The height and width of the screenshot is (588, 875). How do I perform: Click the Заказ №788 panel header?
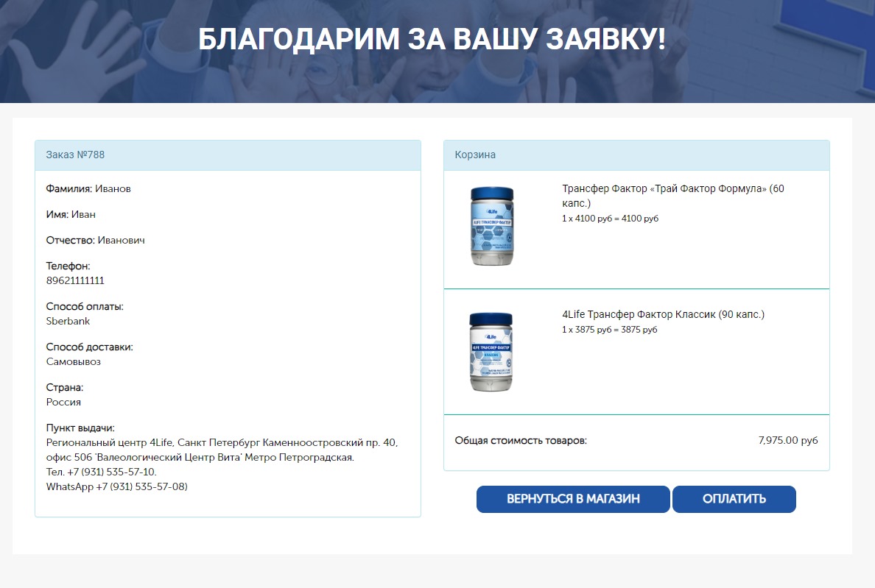click(x=228, y=155)
